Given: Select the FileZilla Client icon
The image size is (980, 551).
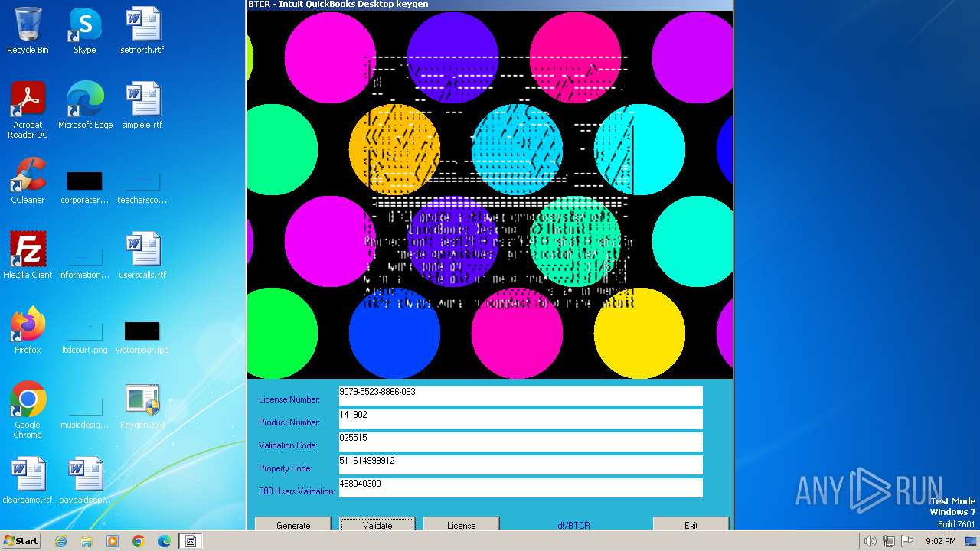Looking at the screenshot, I should [x=28, y=256].
